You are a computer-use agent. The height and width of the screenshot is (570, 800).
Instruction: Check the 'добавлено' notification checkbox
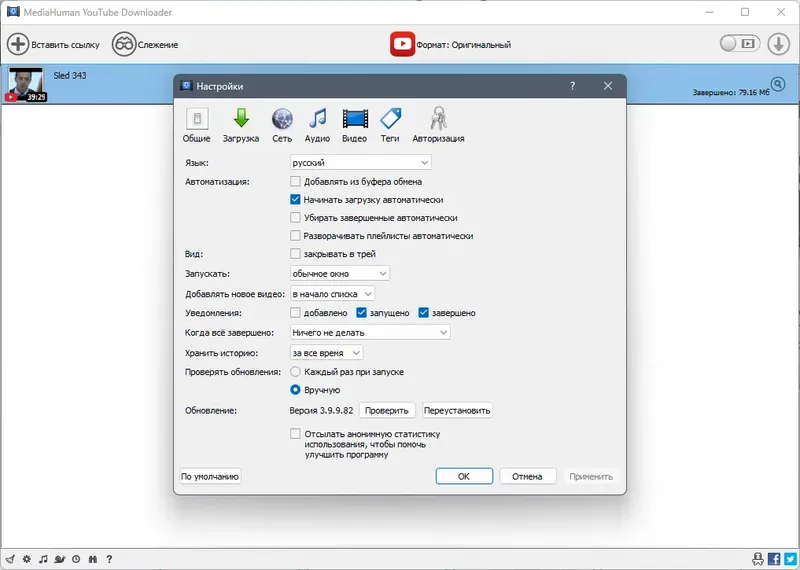coord(295,313)
